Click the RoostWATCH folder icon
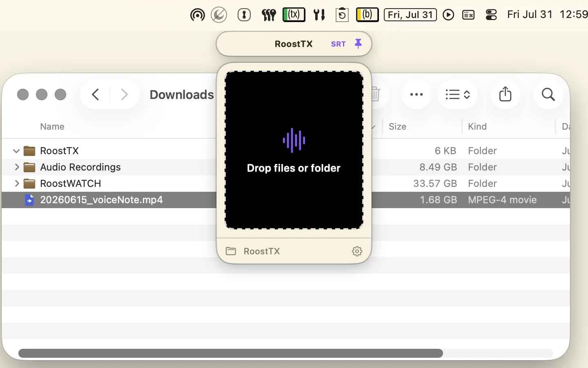This screenshot has height=368, width=588. coord(29,184)
